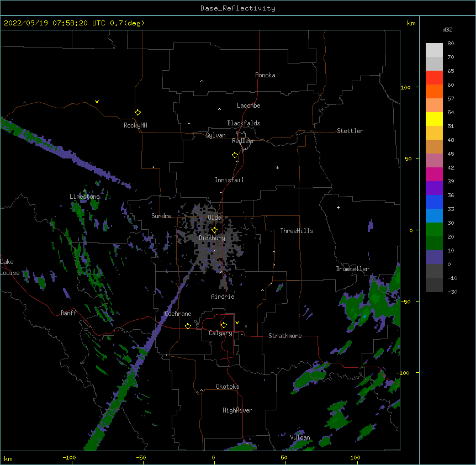Click the Drumheller label

(x=352, y=269)
